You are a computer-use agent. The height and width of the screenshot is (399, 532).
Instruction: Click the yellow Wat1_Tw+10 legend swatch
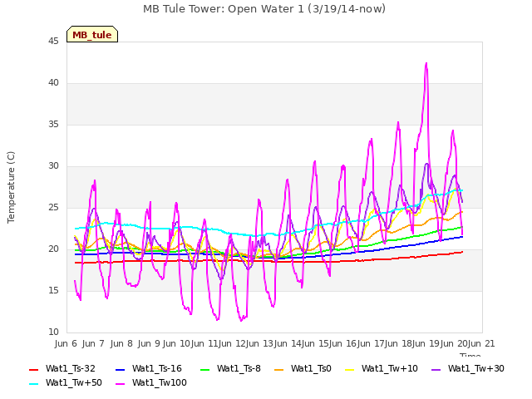(349, 369)
